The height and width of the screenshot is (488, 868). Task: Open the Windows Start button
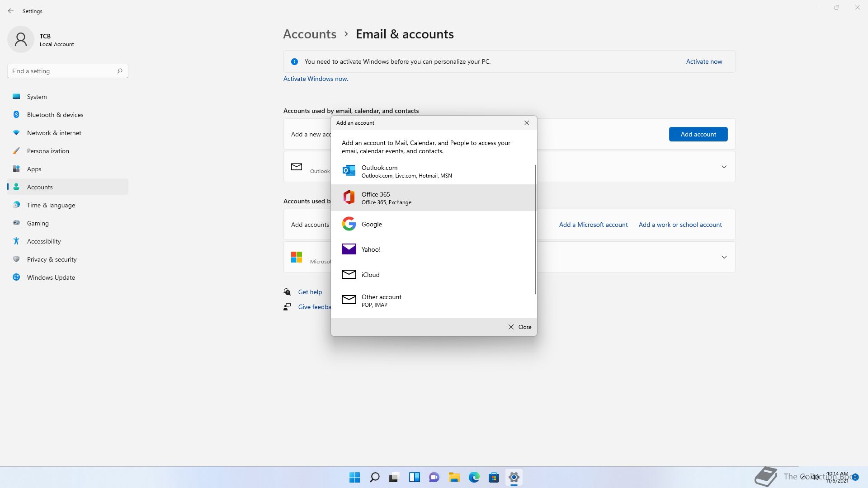tap(354, 477)
